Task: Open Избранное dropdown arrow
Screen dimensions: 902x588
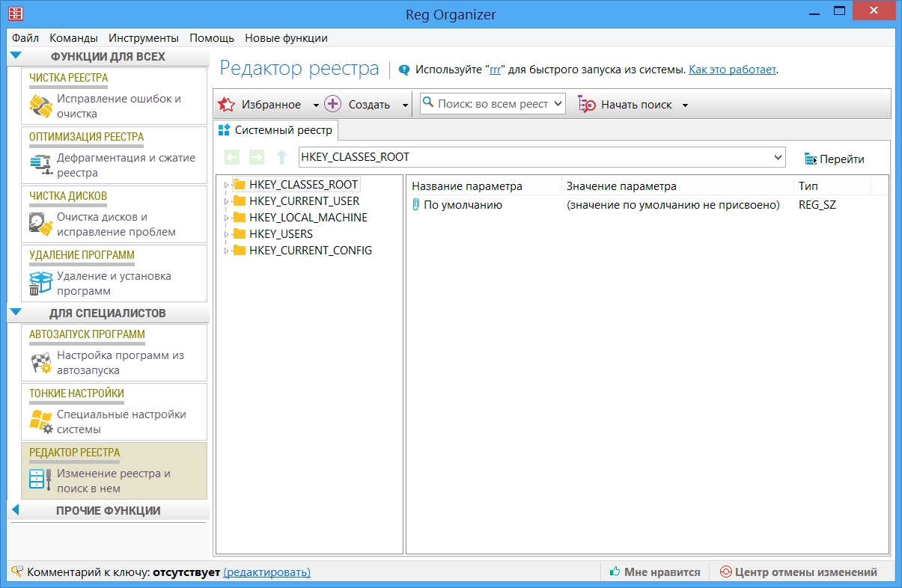Action: (x=316, y=105)
